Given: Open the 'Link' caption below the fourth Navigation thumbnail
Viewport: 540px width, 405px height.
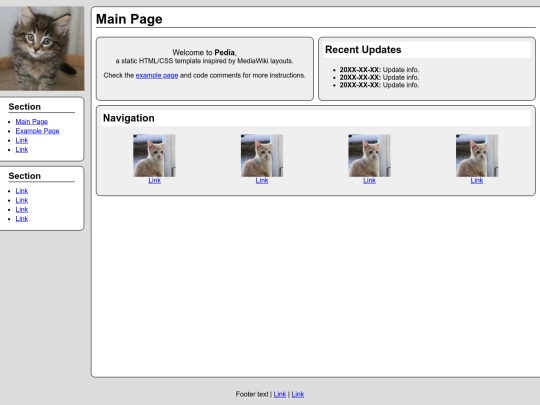Looking at the screenshot, I should [477, 180].
